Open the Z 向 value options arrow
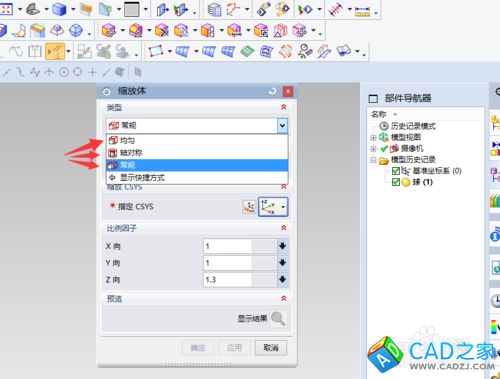 [282, 279]
